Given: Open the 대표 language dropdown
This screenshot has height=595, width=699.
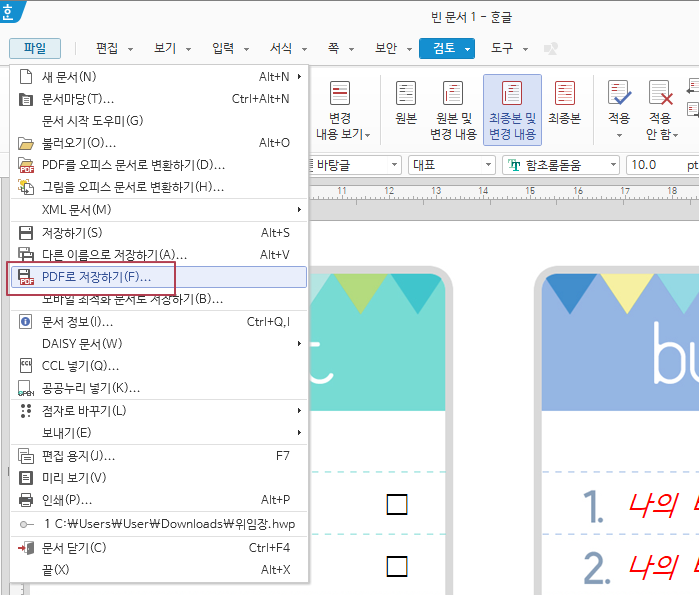Looking at the screenshot, I should point(489,165).
